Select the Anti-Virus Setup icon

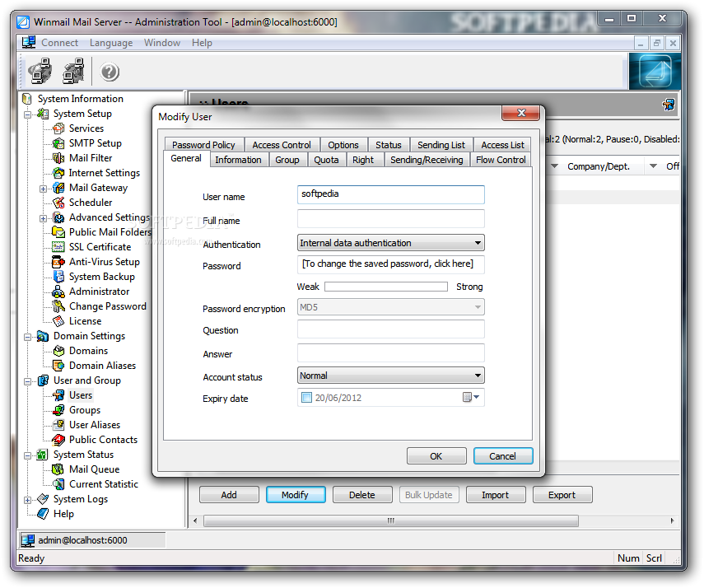[x=58, y=263]
